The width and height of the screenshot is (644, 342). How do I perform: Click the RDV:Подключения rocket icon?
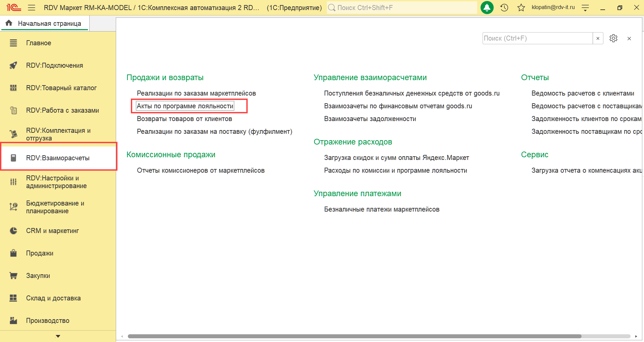[x=13, y=65]
